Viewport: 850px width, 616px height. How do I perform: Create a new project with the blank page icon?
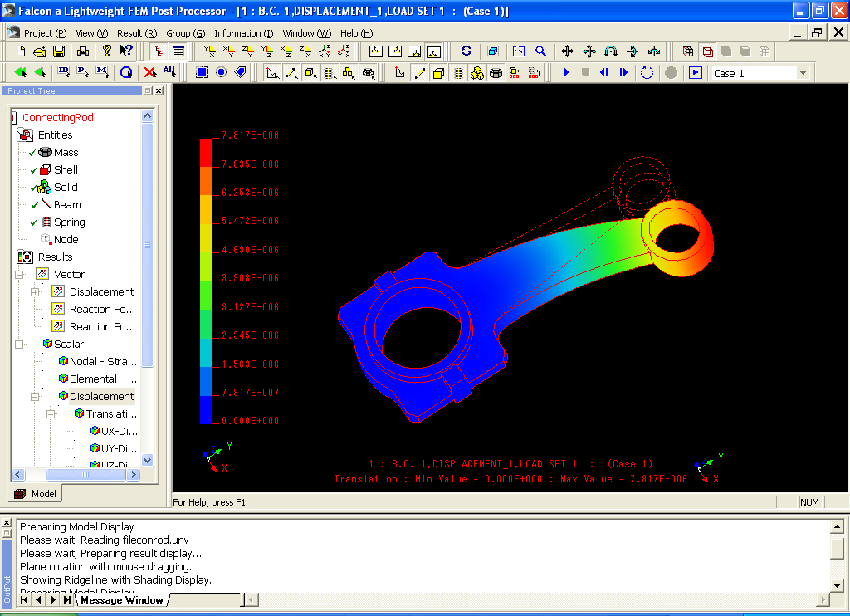click(21, 51)
